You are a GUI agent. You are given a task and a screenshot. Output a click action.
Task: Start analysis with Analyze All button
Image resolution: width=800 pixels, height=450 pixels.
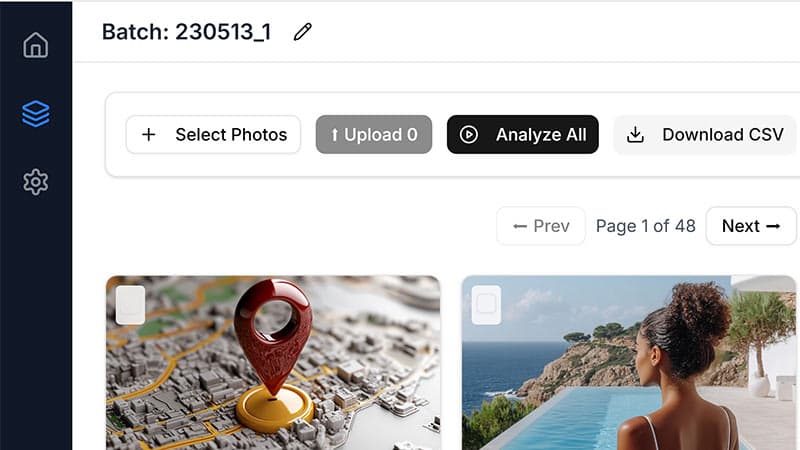click(x=523, y=135)
